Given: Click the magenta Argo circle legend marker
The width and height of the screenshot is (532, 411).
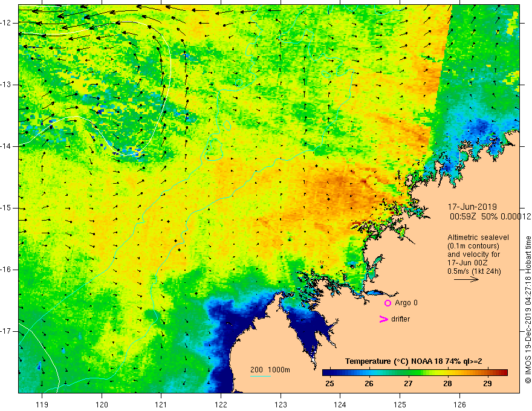Looking at the screenshot, I should click(x=388, y=303).
